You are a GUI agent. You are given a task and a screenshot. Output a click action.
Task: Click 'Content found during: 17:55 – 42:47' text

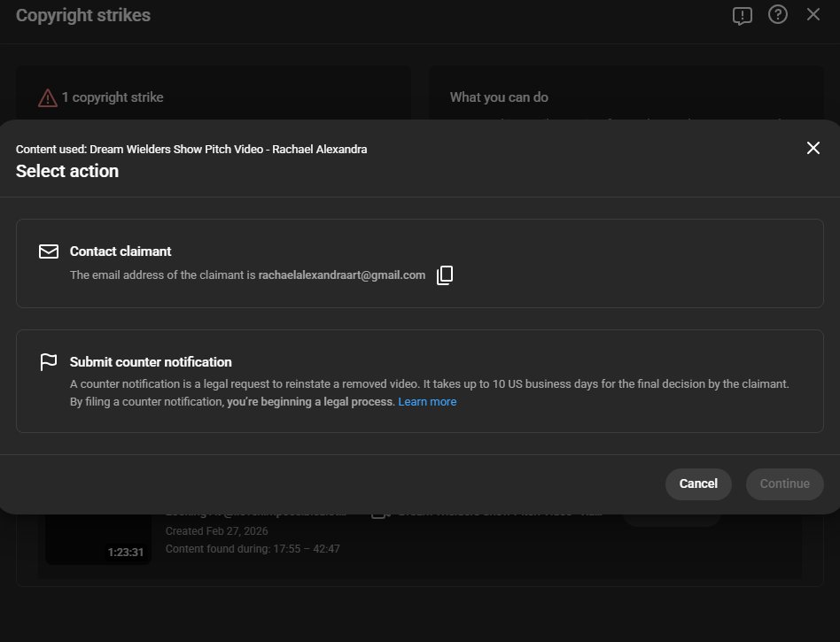[x=253, y=549]
